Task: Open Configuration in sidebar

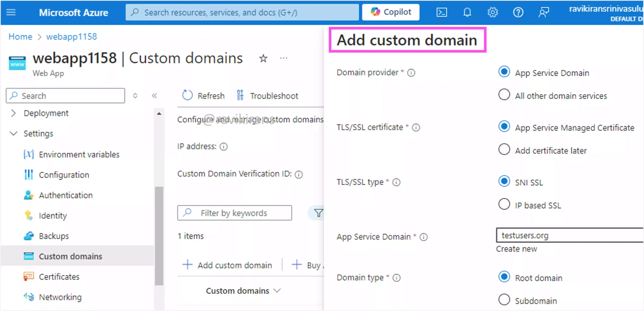Action: click(x=56, y=175)
